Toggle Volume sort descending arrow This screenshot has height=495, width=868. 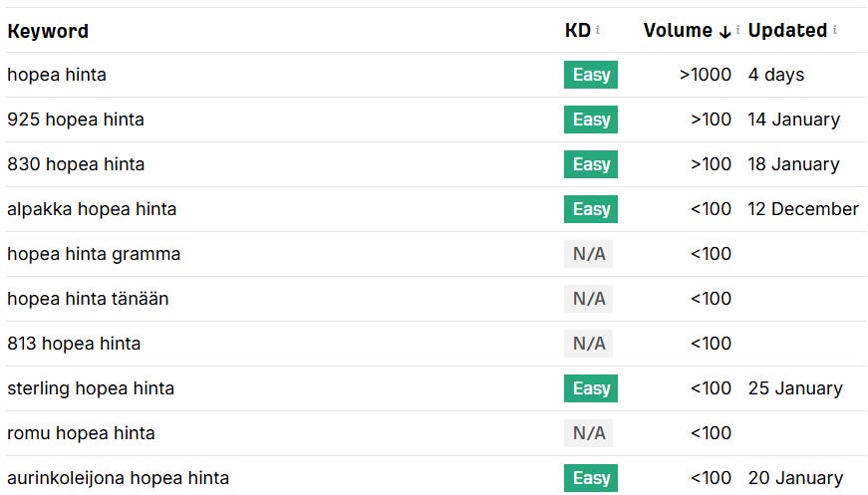click(724, 32)
